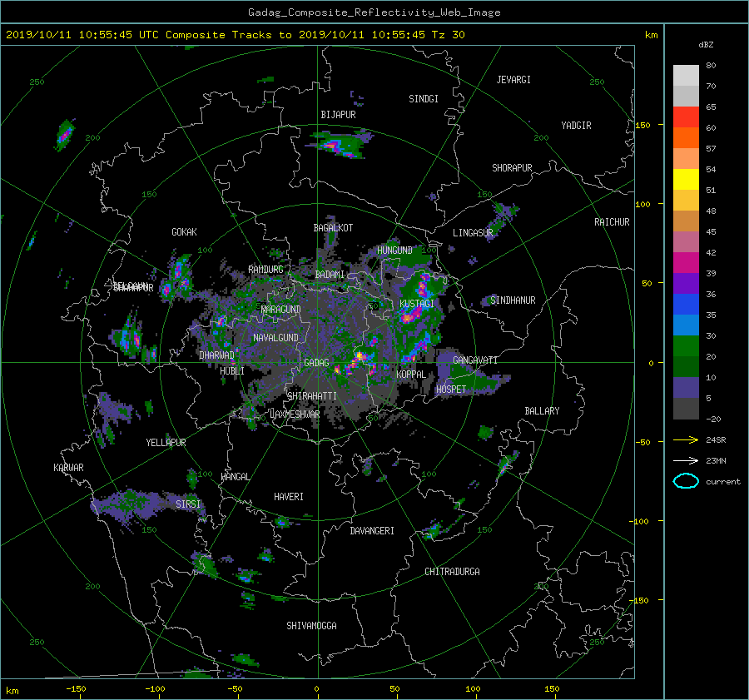Click the 'KOPPAL' city label
The image size is (749, 700).
click(411, 375)
